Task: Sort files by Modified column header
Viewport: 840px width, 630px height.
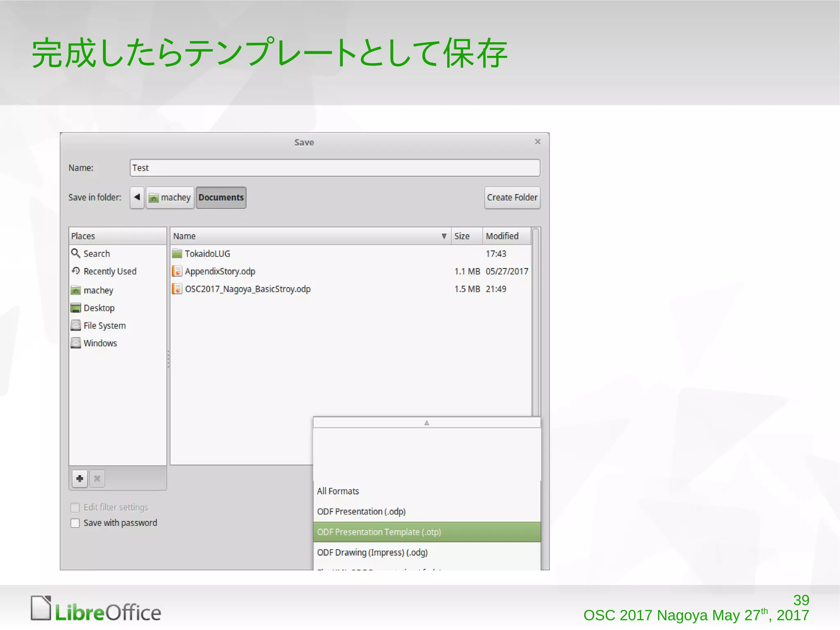Action: click(x=507, y=236)
